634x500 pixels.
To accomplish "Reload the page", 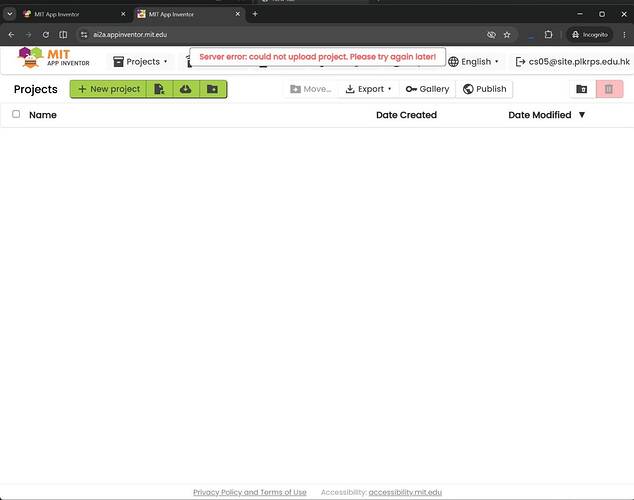I will tap(46, 35).
